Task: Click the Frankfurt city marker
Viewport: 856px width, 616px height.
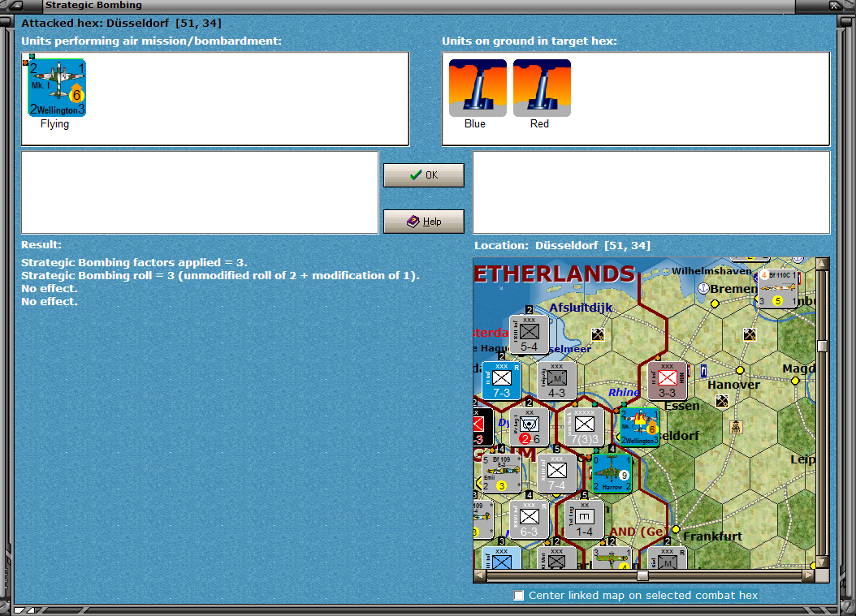Action: 676,529
